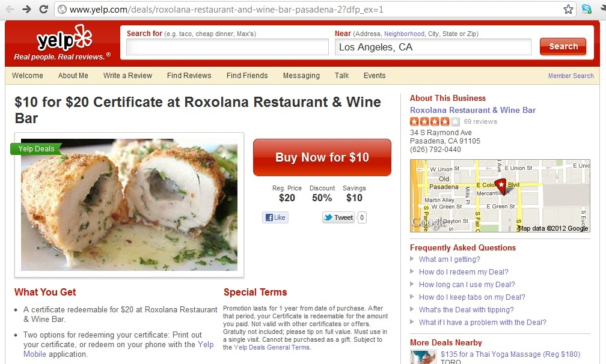Screen dimensions: 606x364
Task: Click the Facebook Like button
Action: (x=275, y=217)
